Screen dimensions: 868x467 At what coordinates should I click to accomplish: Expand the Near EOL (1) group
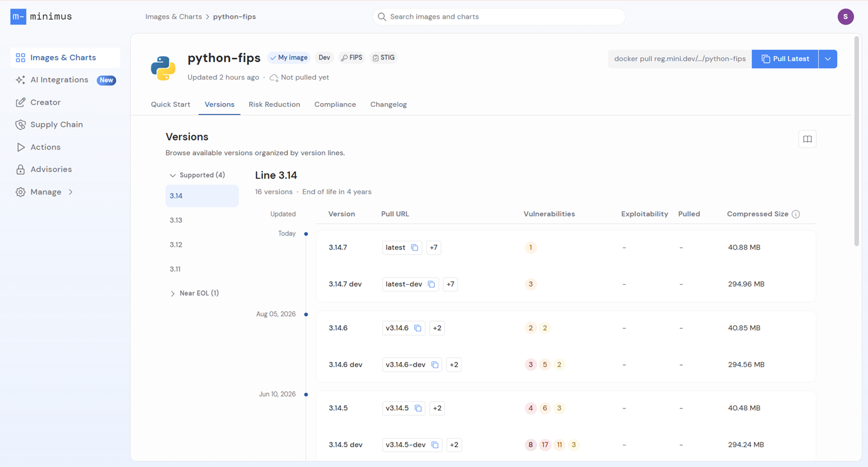point(195,293)
